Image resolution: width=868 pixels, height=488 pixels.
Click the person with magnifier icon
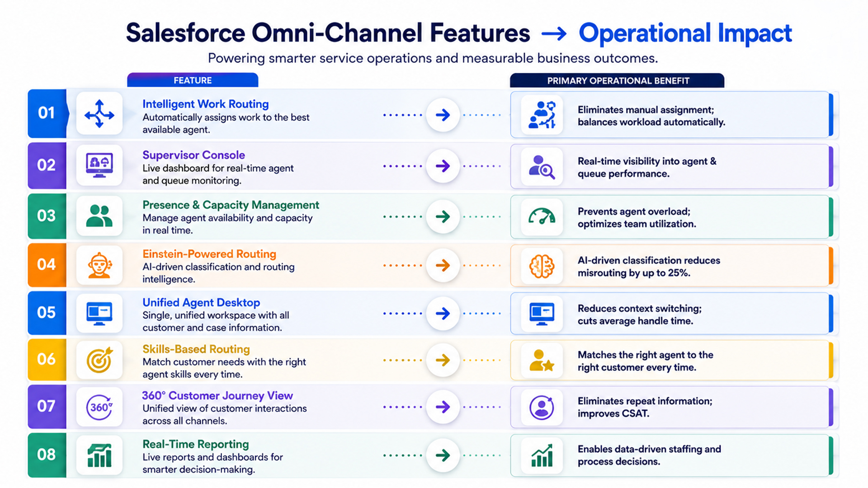tap(542, 167)
